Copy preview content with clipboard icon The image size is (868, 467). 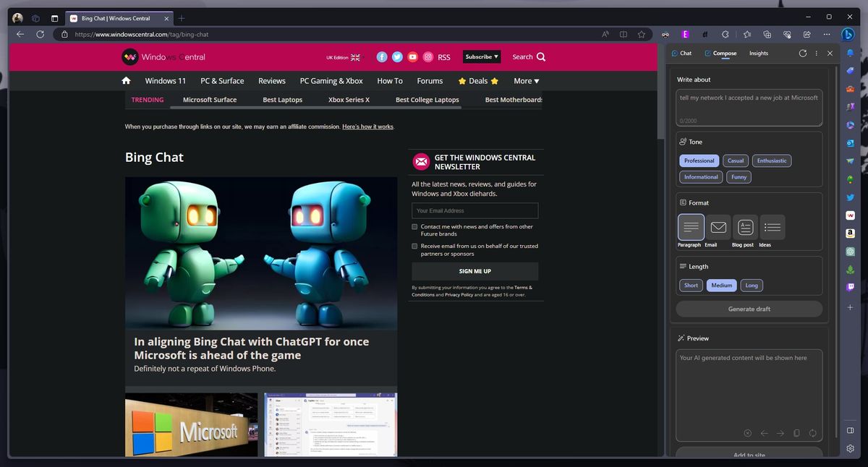796,433
